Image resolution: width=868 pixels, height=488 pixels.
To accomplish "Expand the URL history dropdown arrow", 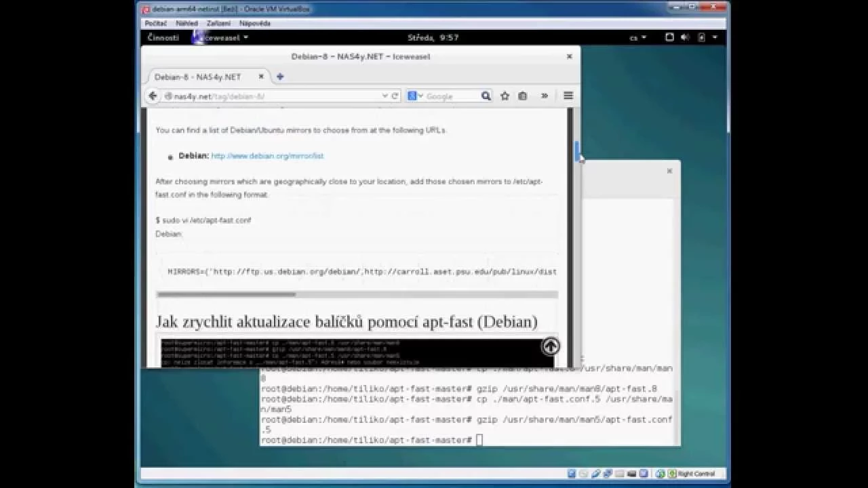I will [x=384, y=96].
